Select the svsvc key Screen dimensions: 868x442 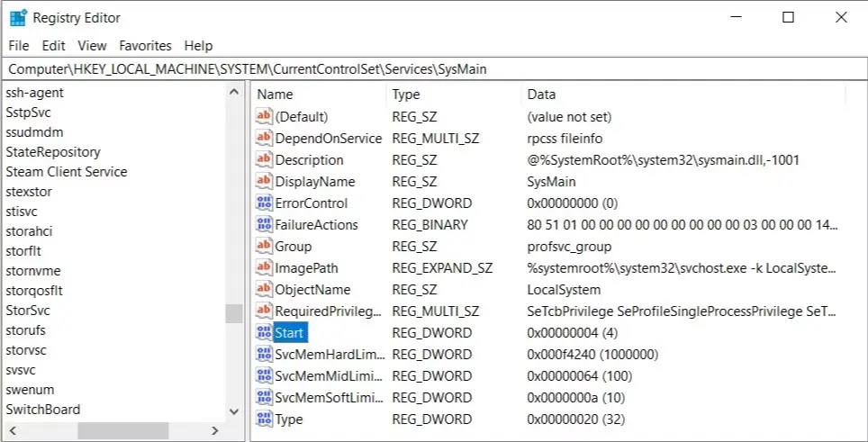pos(21,370)
